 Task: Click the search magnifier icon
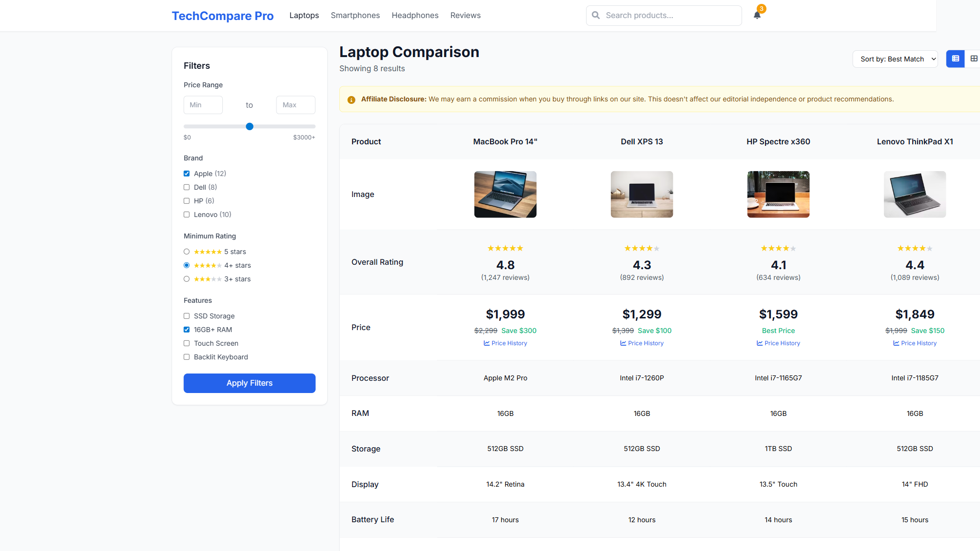pyautogui.click(x=596, y=15)
